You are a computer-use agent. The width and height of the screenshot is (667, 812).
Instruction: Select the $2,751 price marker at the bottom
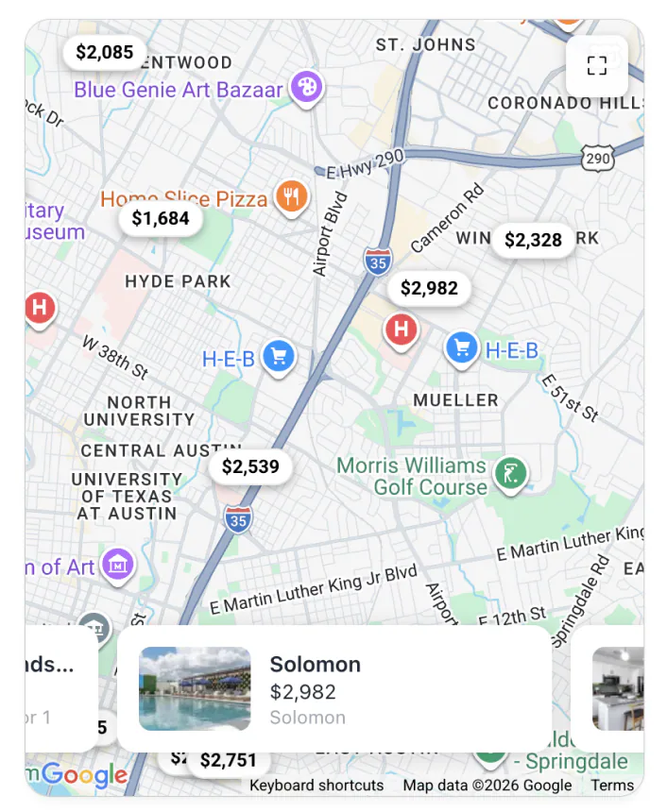coord(230,758)
